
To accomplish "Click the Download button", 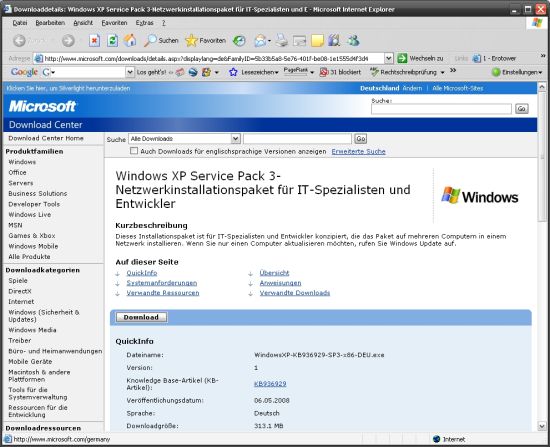I will click(141, 317).
